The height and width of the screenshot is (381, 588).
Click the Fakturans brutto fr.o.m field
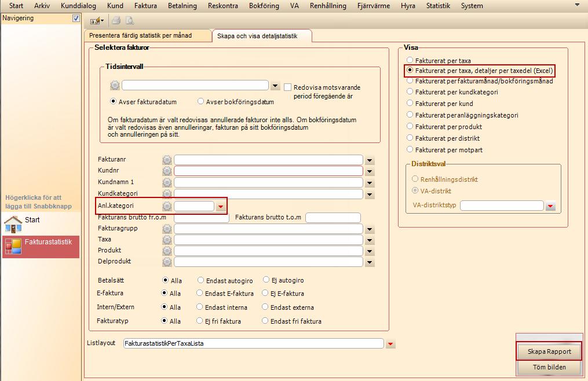point(202,218)
